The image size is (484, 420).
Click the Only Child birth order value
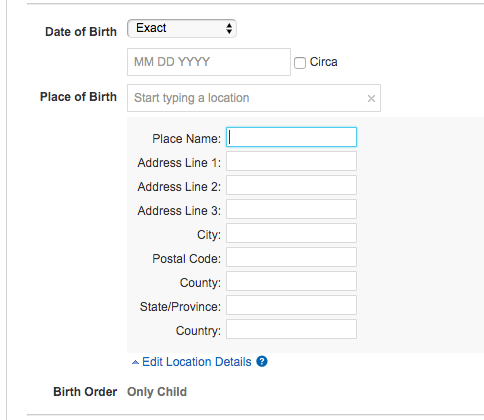tap(157, 392)
